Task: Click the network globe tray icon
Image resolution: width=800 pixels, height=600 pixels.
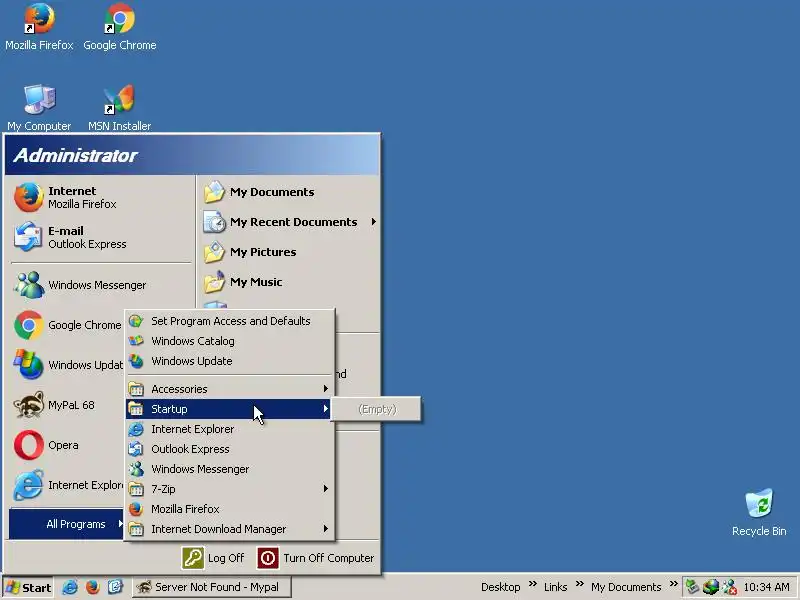Action: point(711,587)
